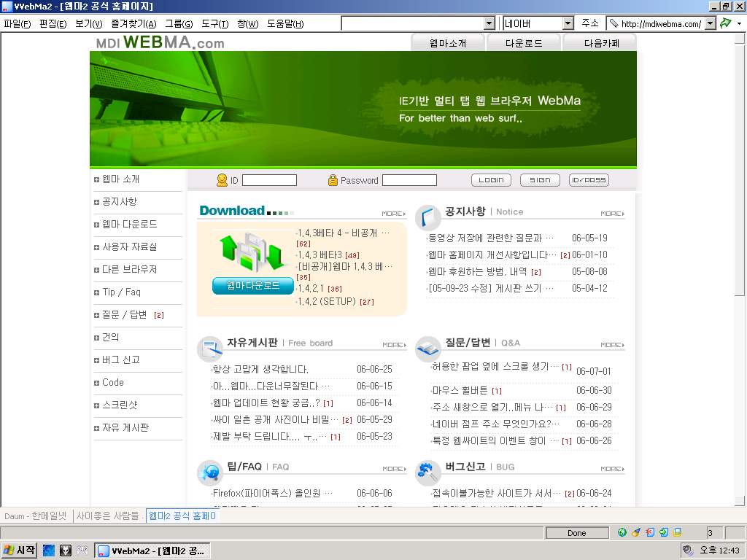Open the 도구(T) menu

tap(215, 24)
